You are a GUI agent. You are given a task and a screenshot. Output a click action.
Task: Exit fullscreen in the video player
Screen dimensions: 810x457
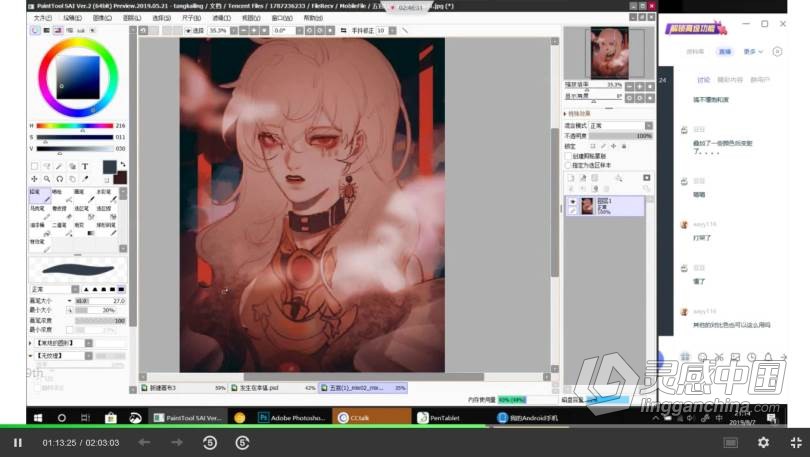coord(796,443)
